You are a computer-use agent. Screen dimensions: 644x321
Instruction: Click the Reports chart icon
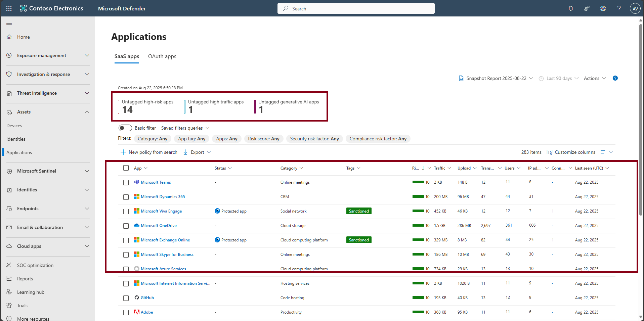coord(9,279)
